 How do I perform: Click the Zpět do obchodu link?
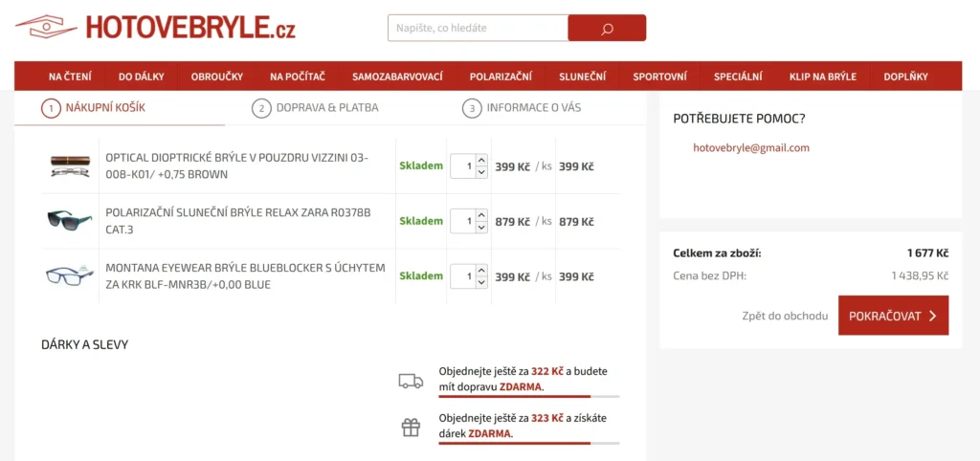(785, 316)
